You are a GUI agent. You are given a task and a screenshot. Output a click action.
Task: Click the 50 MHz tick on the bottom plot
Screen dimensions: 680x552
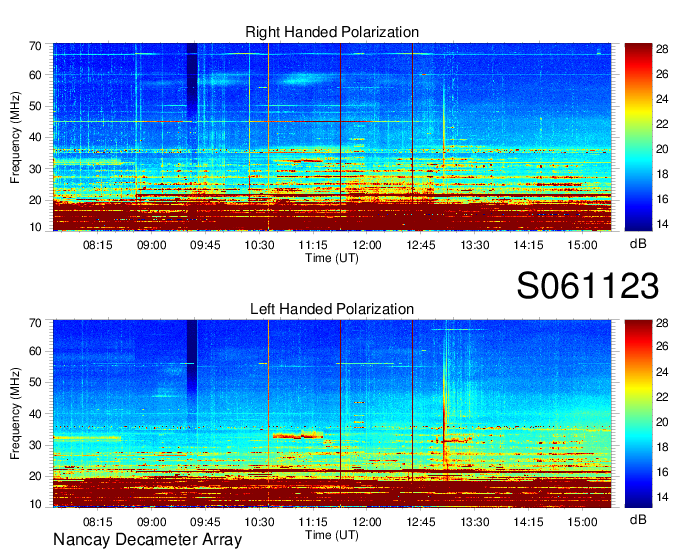coord(35,382)
